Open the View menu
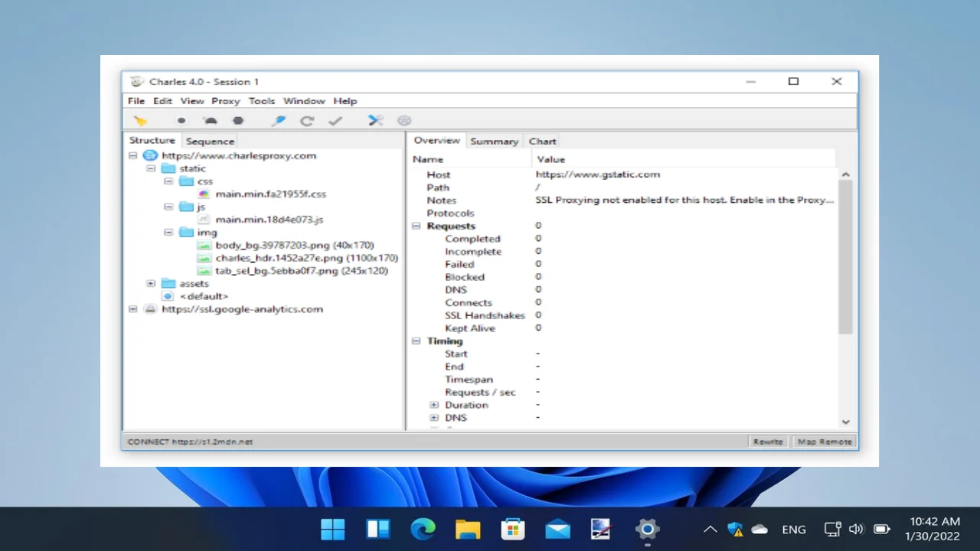This screenshot has width=980, height=551. tap(192, 101)
